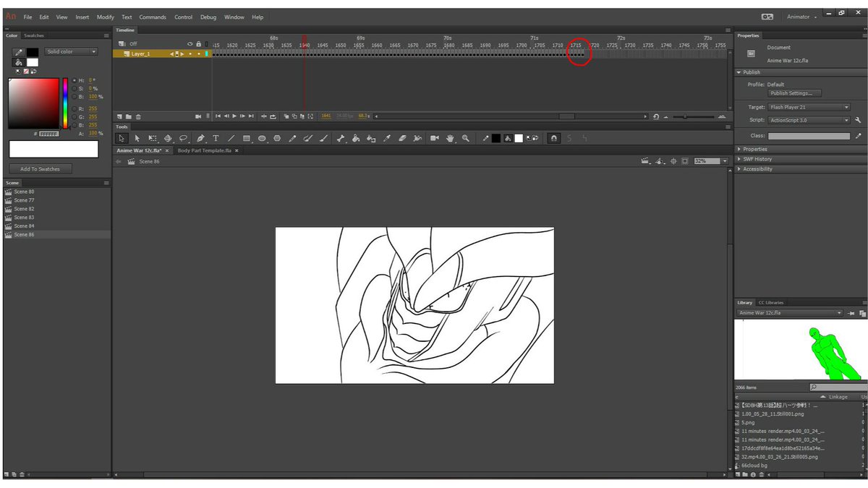Switch to the Swatches tab
Viewport: 868px width, 488px height.
pyautogui.click(x=33, y=35)
